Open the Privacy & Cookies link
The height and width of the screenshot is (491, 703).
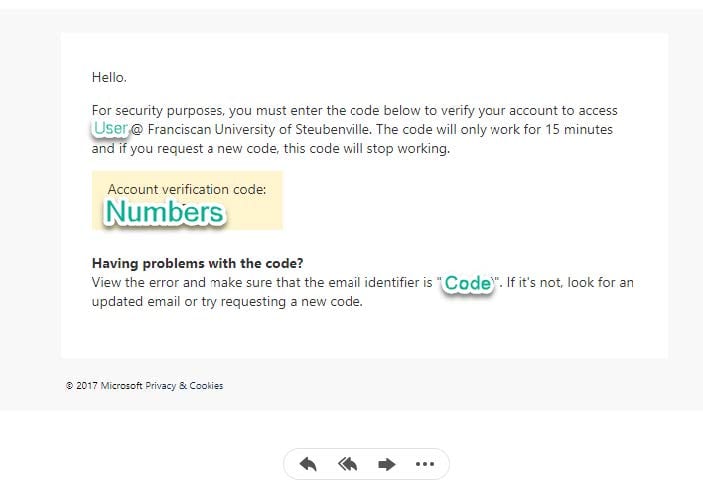(184, 386)
